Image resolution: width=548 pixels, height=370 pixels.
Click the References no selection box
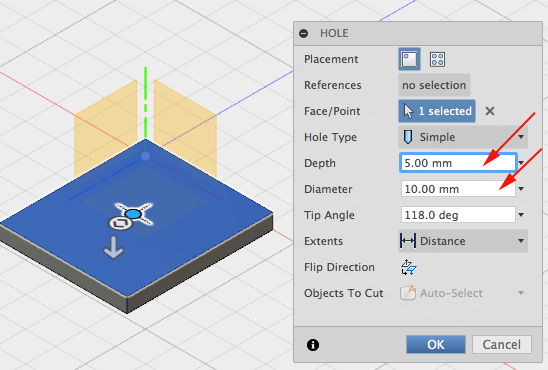click(x=434, y=85)
